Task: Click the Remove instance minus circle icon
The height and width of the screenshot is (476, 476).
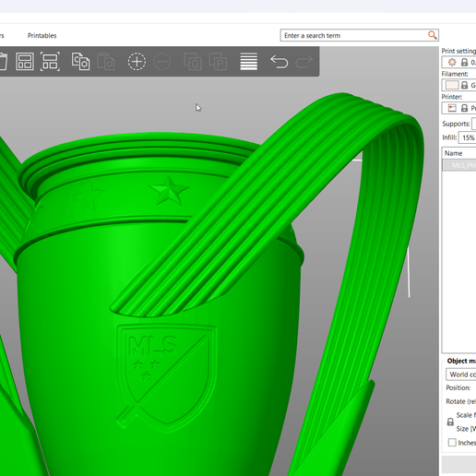Action: pos(161,62)
